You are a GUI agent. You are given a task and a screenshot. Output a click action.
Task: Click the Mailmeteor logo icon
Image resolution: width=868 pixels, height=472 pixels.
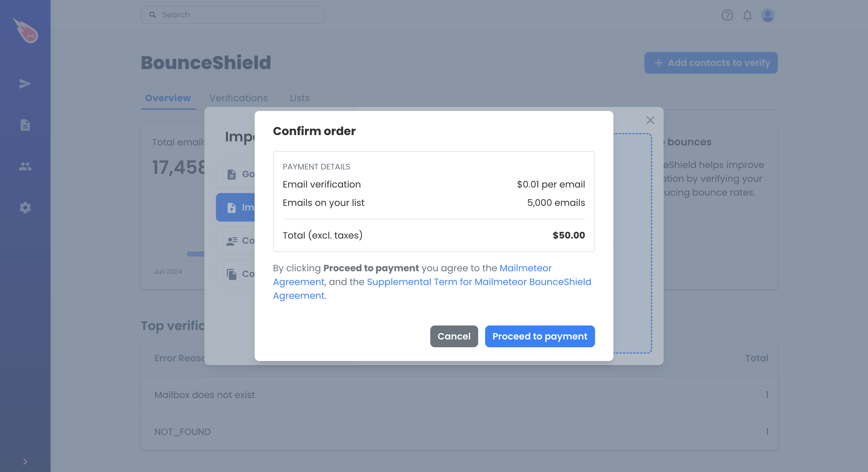tap(25, 30)
